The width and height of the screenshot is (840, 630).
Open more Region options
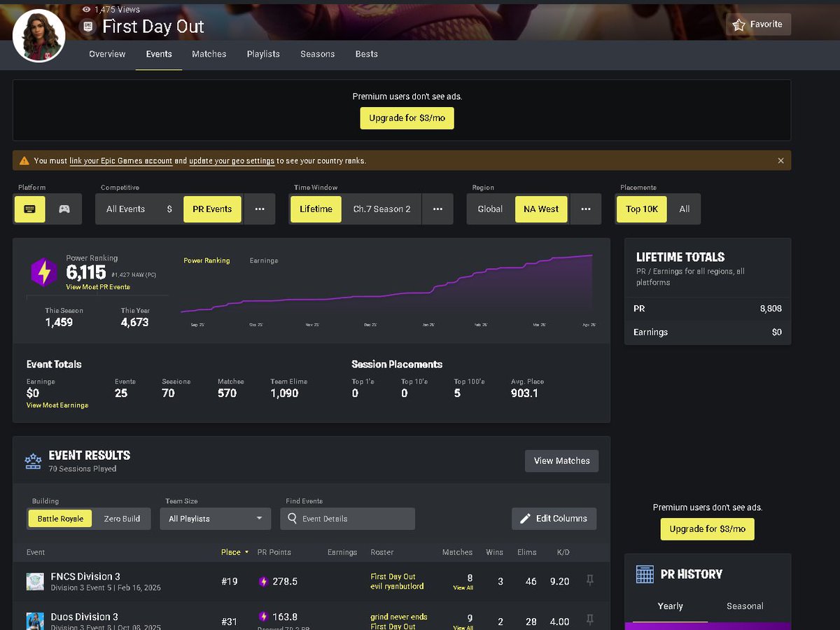tap(586, 209)
